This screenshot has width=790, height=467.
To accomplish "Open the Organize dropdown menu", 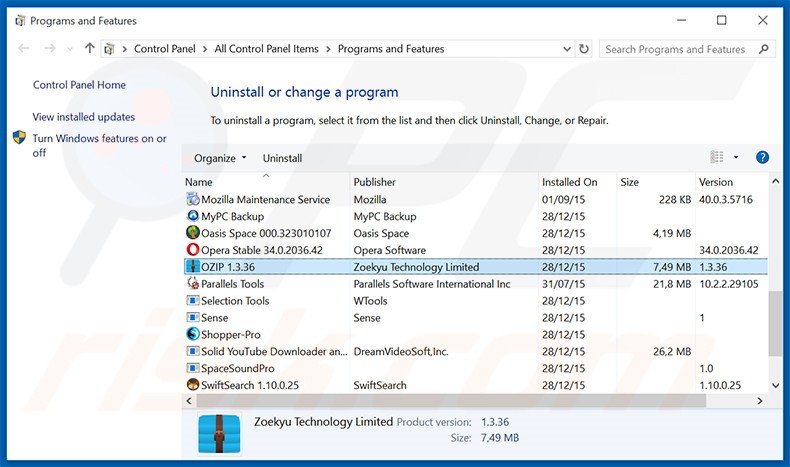I will 220,158.
